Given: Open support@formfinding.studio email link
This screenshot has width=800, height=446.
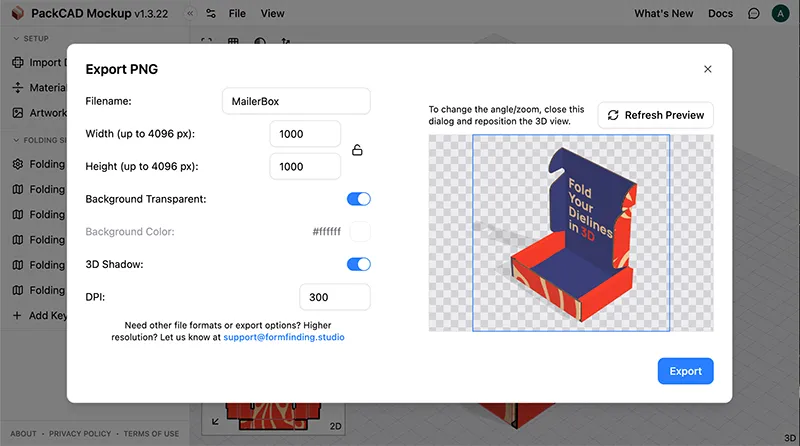Looking at the screenshot, I should (x=284, y=337).
